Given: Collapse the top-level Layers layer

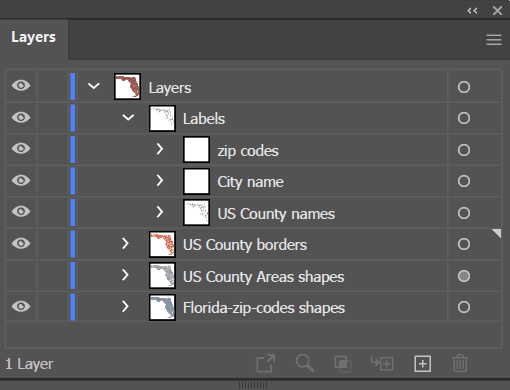Looking at the screenshot, I should pyautogui.click(x=94, y=86).
